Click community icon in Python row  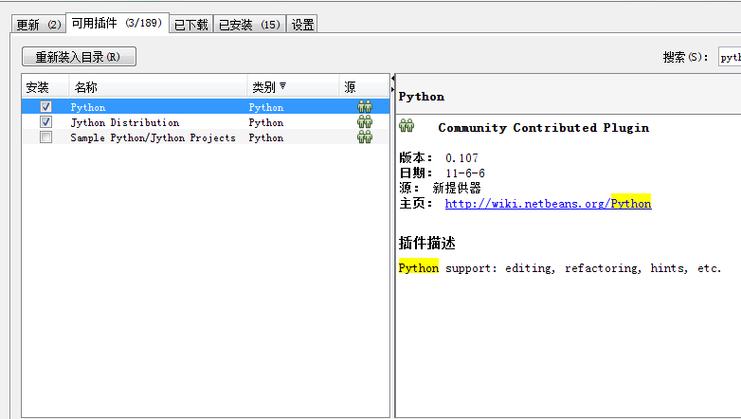point(364,107)
